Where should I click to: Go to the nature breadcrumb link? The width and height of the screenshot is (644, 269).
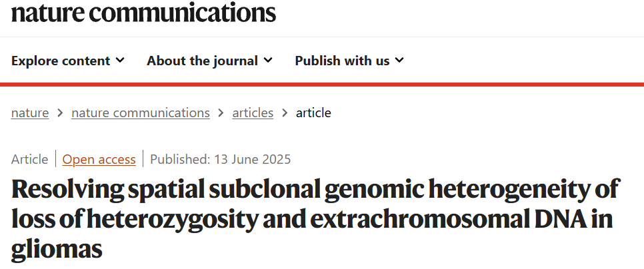coord(30,113)
